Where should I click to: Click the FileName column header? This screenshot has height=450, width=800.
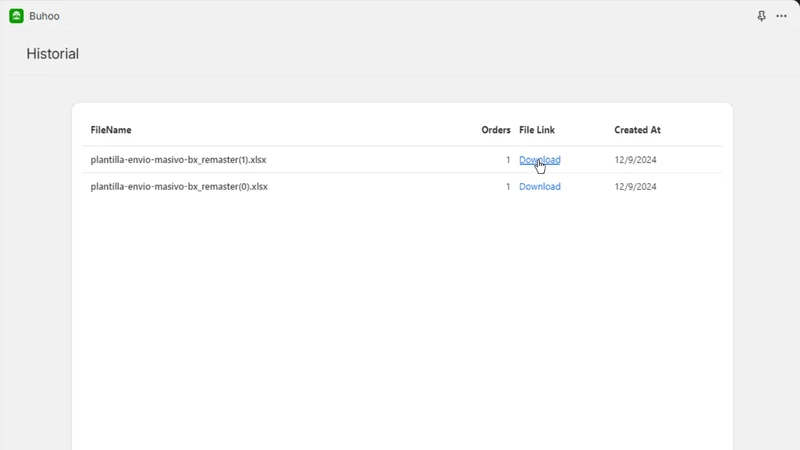[111, 130]
